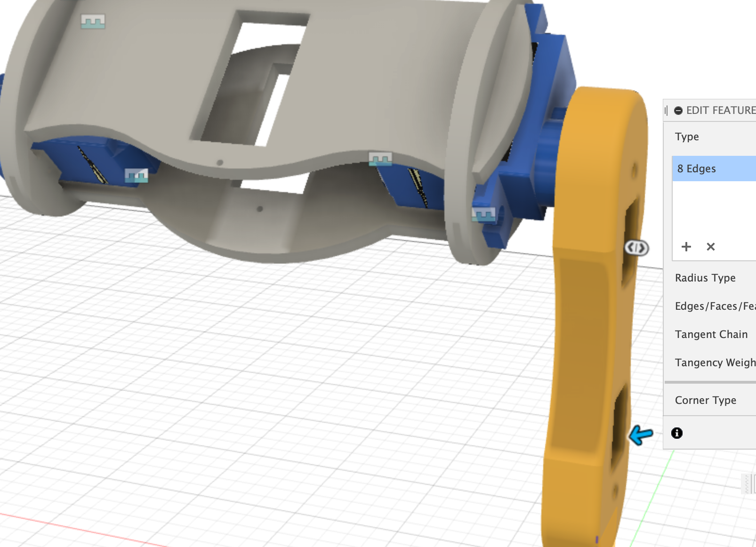The image size is (756, 547).
Task: Click the 'Tangency Weigh' label
Action: pos(715,362)
